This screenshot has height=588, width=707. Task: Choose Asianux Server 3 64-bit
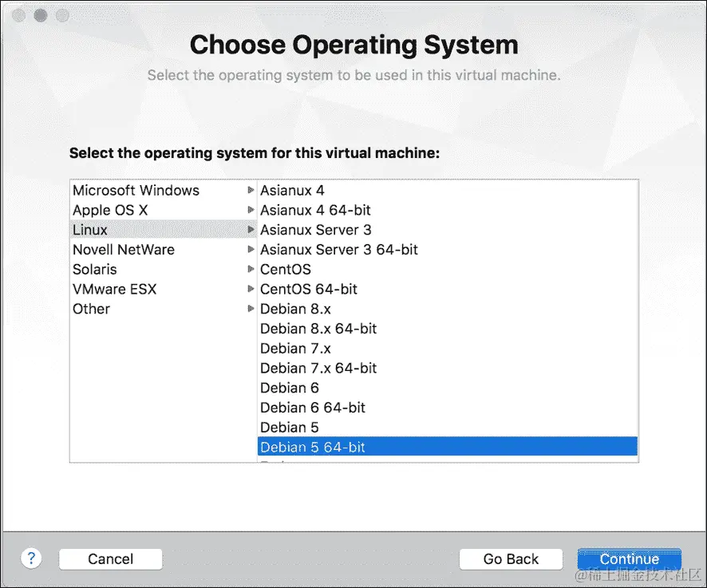click(x=448, y=250)
